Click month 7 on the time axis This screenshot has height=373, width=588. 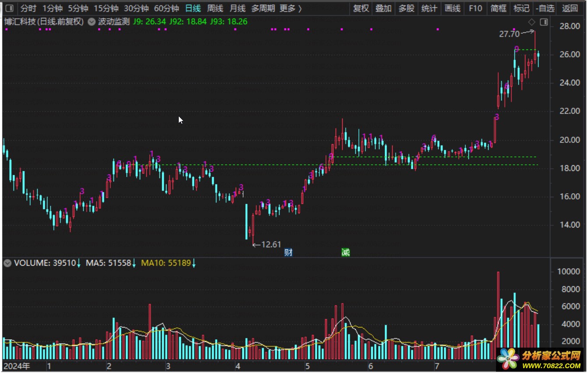(x=436, y=366)
